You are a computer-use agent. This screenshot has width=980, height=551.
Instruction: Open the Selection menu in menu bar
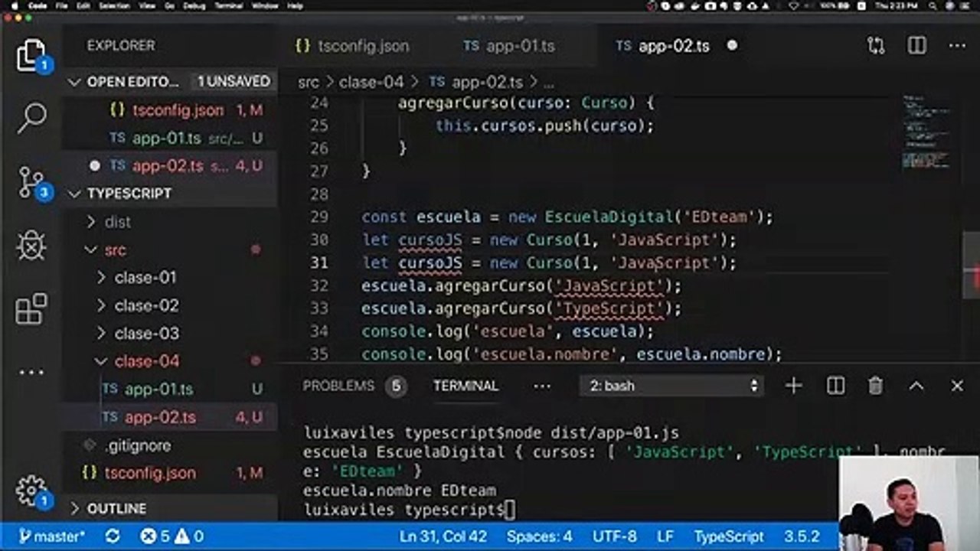click(113, 5)
